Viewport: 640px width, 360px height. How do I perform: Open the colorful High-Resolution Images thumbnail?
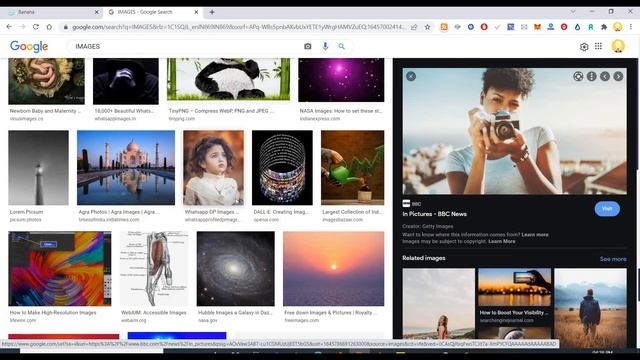60,269
